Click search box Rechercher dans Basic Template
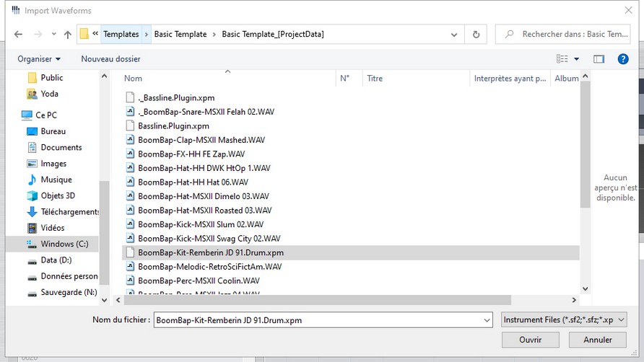644x362 pixels. tap(563, 34)
